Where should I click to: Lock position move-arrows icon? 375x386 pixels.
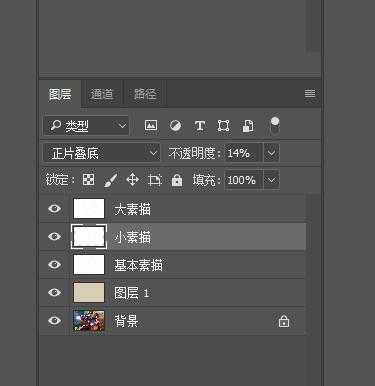pyautogui.click(x=132, y=180)
